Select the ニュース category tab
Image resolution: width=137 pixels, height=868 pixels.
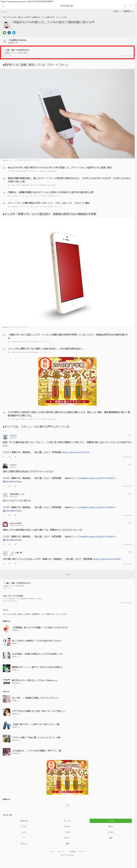pyautogui.click(x=111, y=821)
